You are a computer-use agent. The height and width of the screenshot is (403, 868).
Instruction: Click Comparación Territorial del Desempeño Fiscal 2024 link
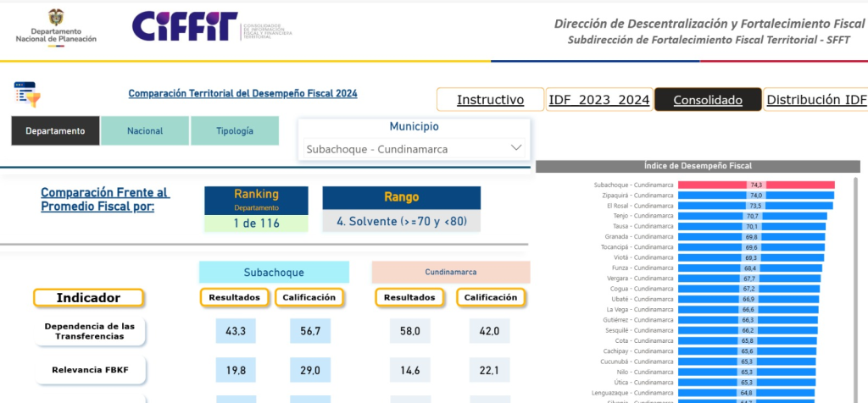[242, 94]
